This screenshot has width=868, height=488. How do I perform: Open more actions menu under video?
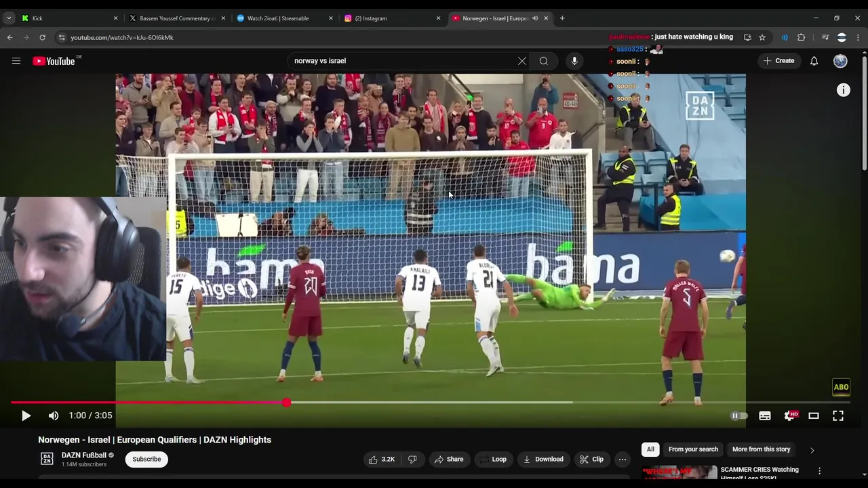tap(623, 459)
